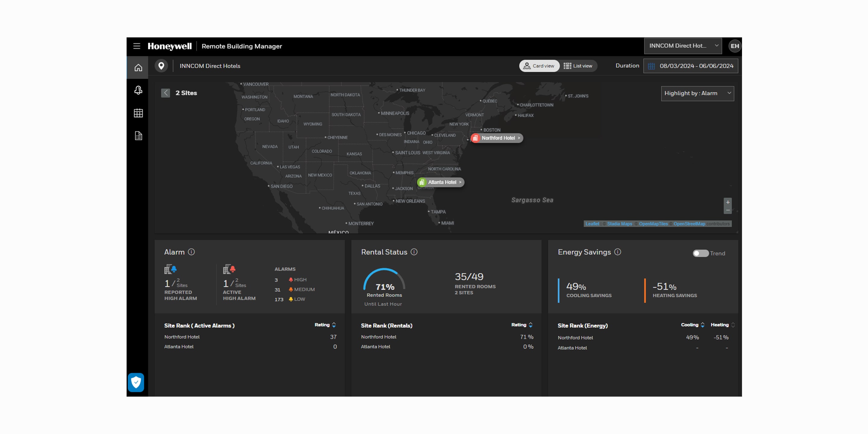Open the Rental Status info icon
This screenshot has height=434, width=868.
pos(414,252)
